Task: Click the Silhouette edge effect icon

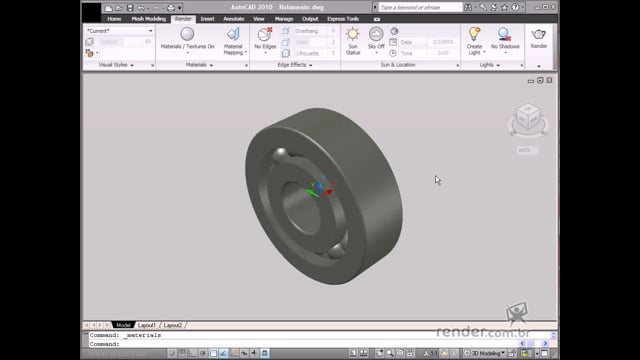Action: coord(286,53)
